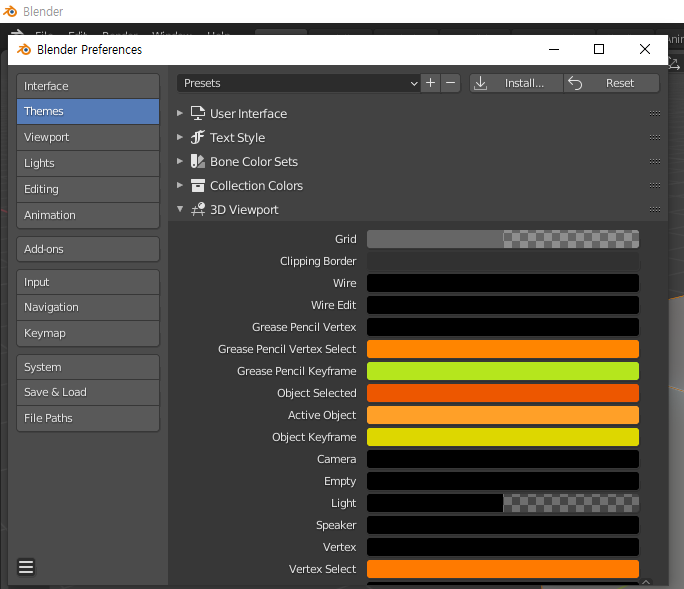Click the Blender logo in Preferences title bar
This screenshot has width=684, height=589.
24,49
